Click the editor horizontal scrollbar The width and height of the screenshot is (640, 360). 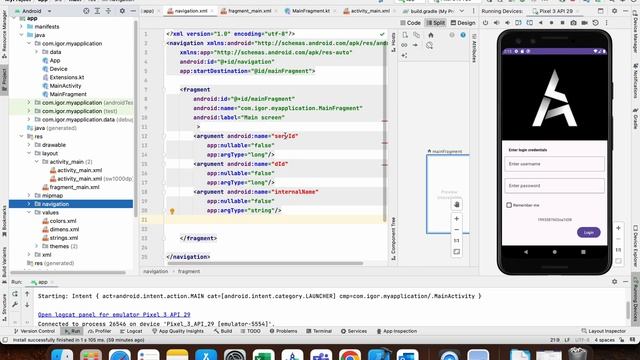pyautogui.click(x=264, y=263)
